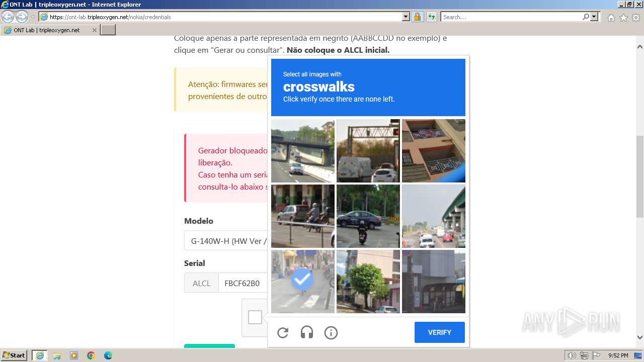Tick the reCAPTCHA checkbox behind the challenge
This screenshot has height=362, width=644.
click(x=255, y=317)
